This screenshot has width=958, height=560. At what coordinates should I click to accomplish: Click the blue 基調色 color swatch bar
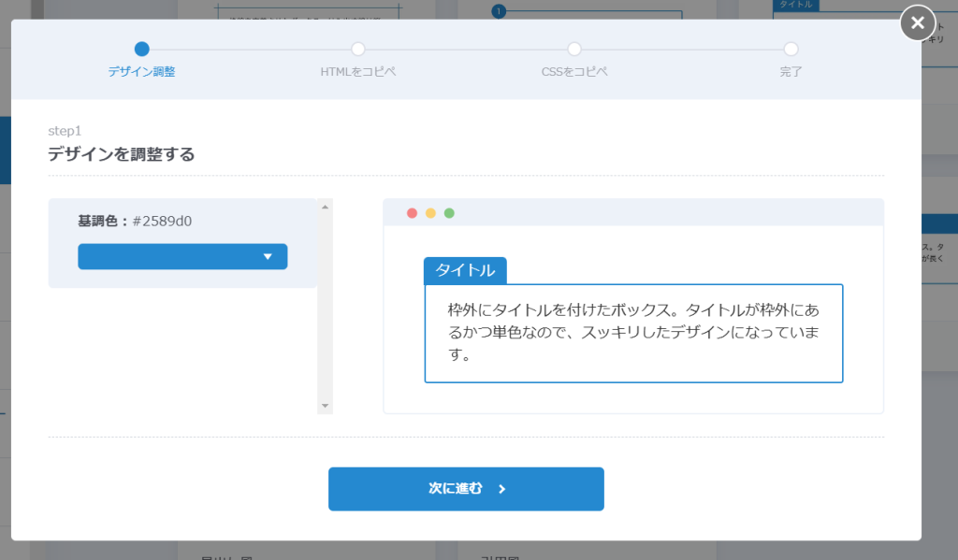pyautogui.click(x=168, y=256)
